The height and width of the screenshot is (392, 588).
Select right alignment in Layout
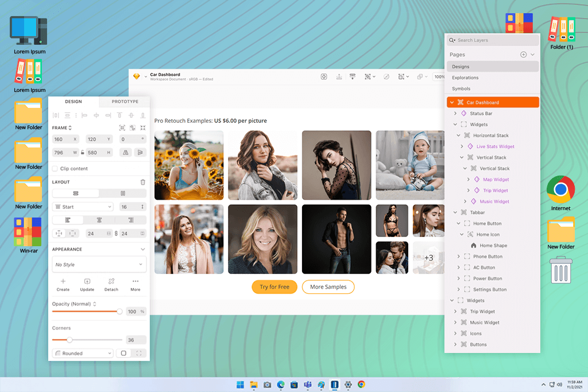(x=130, y=220)
